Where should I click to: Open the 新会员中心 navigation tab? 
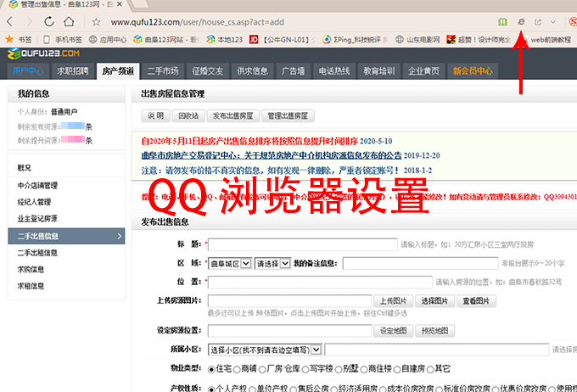473,71
